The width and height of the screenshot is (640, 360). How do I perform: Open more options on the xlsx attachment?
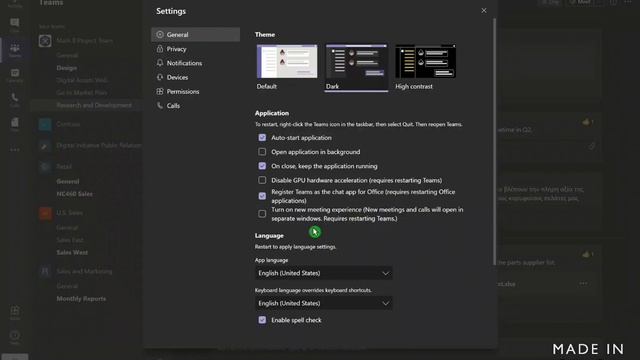click(583, 283)
